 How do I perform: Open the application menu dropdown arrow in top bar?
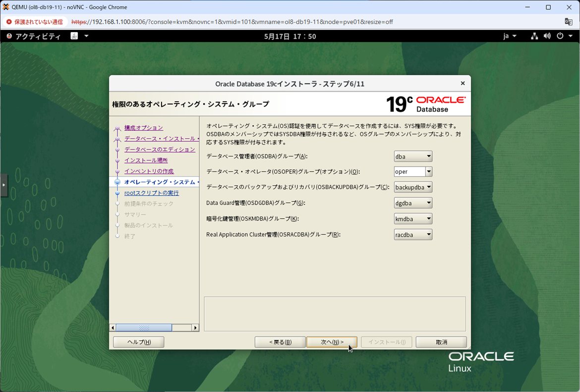(x=86, y=36)
